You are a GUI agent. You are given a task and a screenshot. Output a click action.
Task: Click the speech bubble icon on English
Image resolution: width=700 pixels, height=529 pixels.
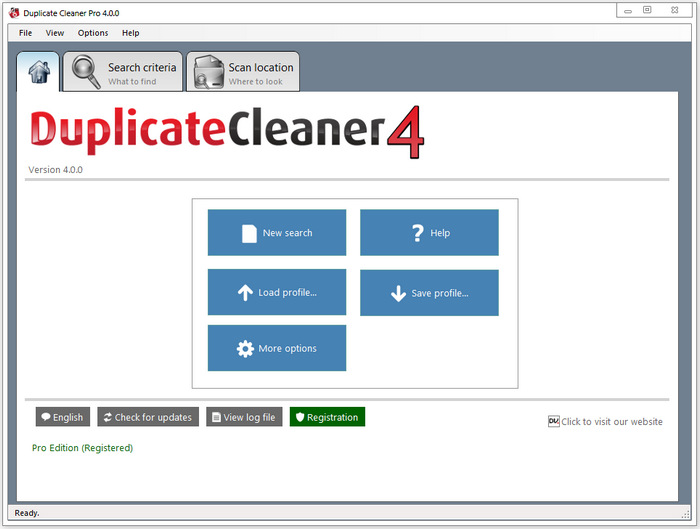46,417
